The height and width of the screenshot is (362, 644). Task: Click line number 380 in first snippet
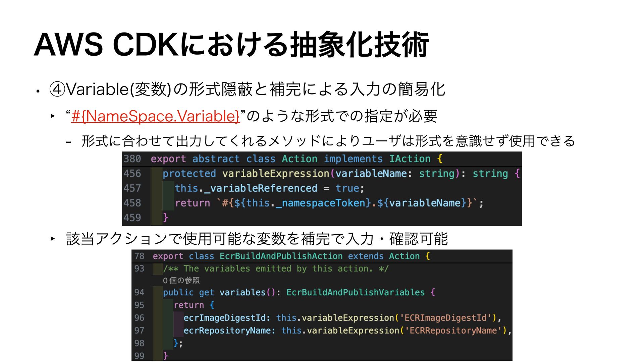[x=132, y=159]
